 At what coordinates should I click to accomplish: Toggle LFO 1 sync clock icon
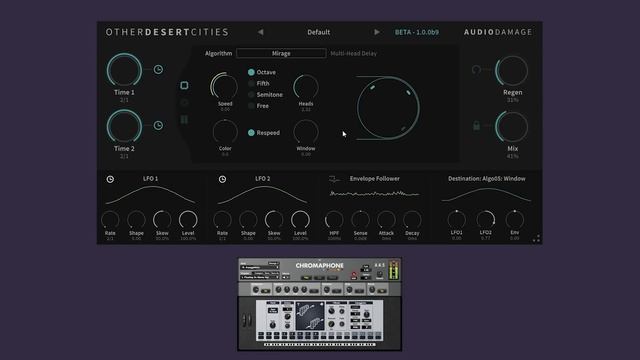110,179
